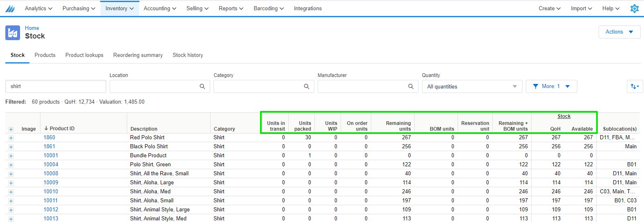
Task: Click the Category filter input field
Action: [264, 86]
